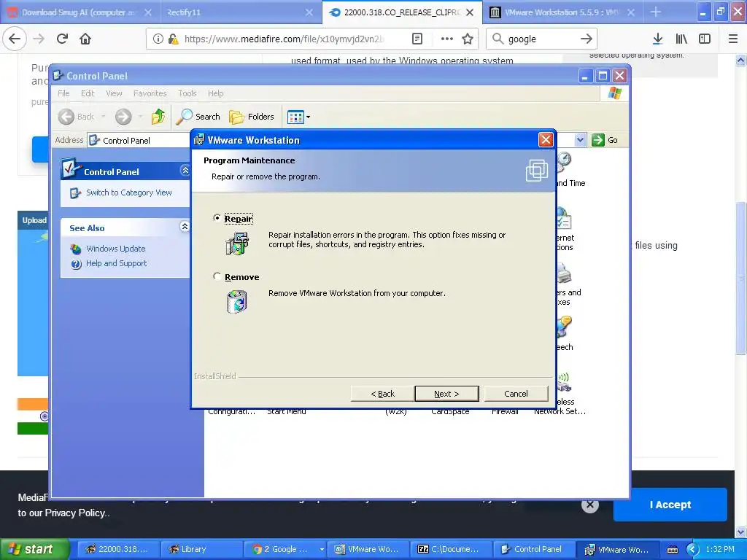Click Windows Update globe icon
Image resolution: width=747 pixels, height=560 pixels.
click(x=76, y=249)
